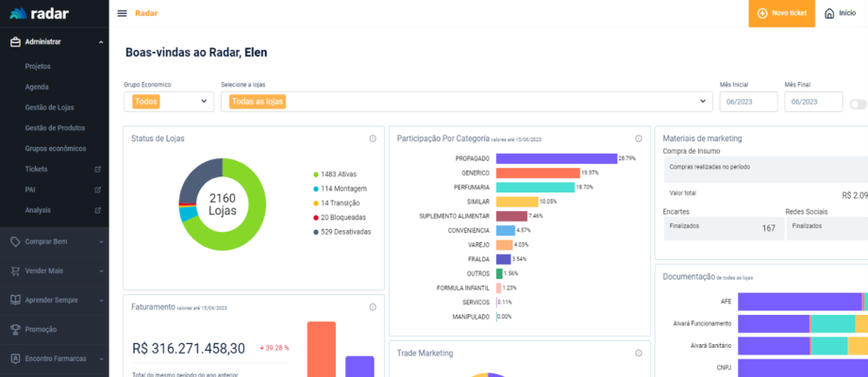Screen dimensions: 868x377
Task: Click the hamburger menu icon
Action: [x=122, y=13]
